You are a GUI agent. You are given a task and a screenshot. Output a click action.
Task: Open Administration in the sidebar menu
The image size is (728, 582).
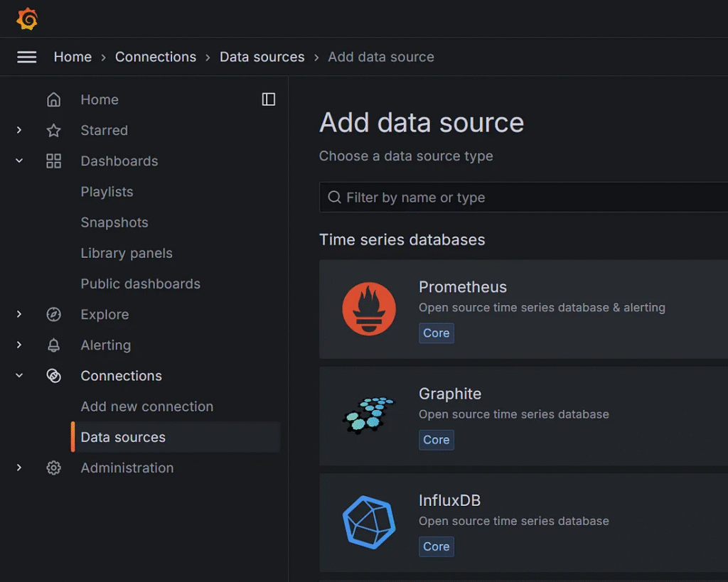click(127, 468)
